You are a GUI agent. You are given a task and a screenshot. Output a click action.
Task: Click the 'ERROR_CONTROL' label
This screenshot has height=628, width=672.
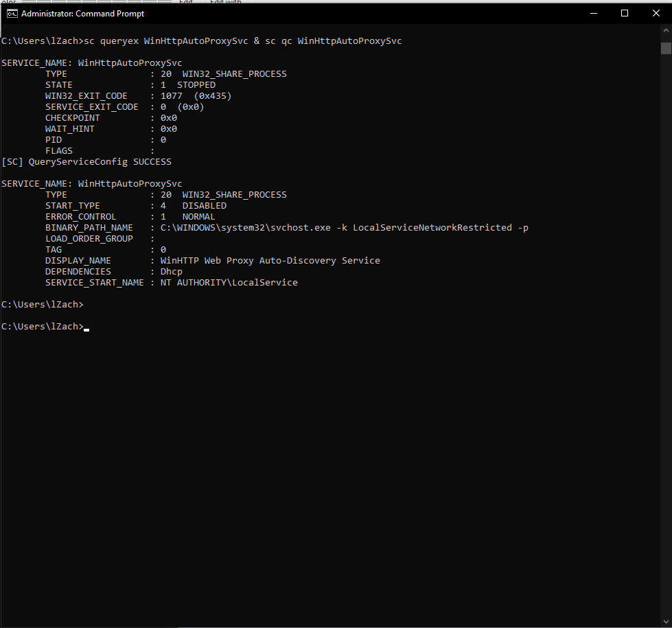coord(80,217)
